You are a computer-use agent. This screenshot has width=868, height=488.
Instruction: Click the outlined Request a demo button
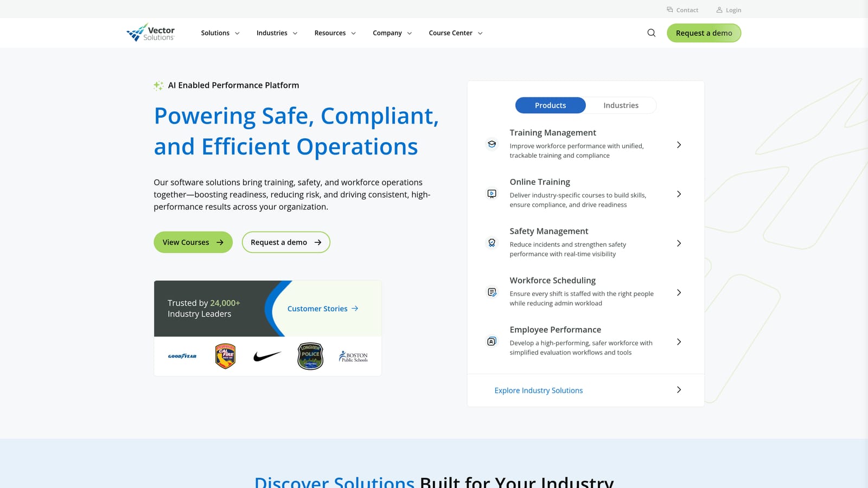286,242
